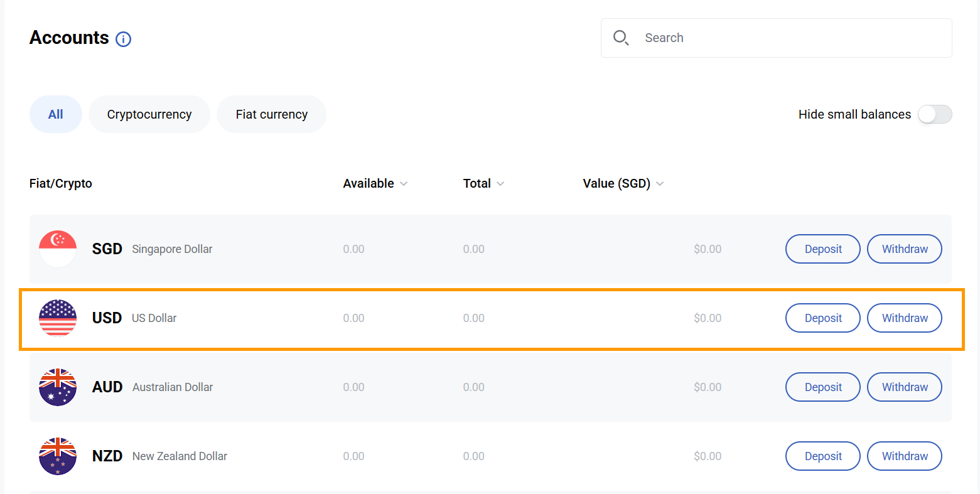980x494 pixels.
Task: Click the magnifying glass search icon
Action: (621, 38)
